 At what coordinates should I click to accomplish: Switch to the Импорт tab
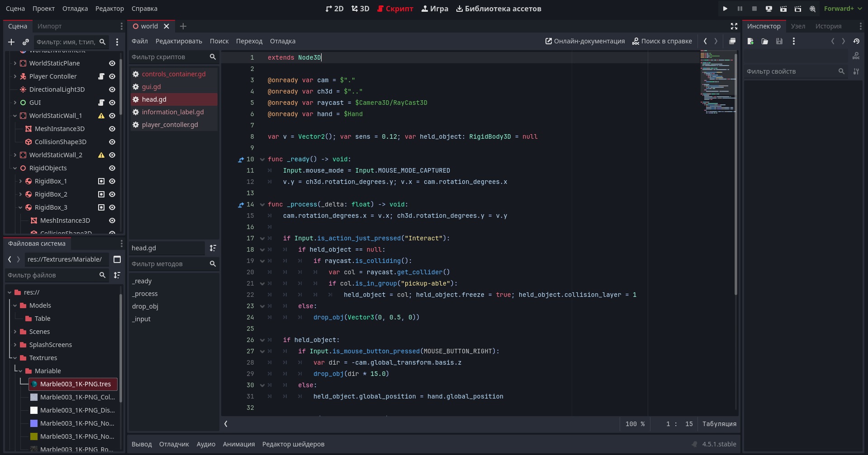49,26
